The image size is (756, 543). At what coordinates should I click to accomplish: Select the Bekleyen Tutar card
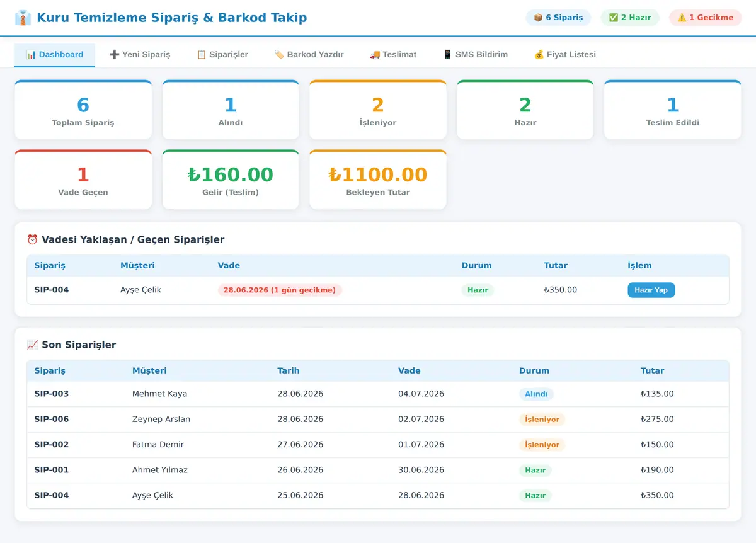(378, 180)
